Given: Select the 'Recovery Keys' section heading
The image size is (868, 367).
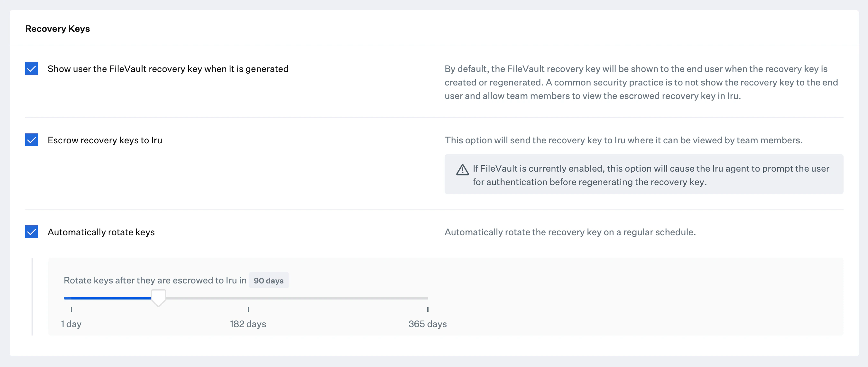Looking at the screenshot, I should click(57, 29).
